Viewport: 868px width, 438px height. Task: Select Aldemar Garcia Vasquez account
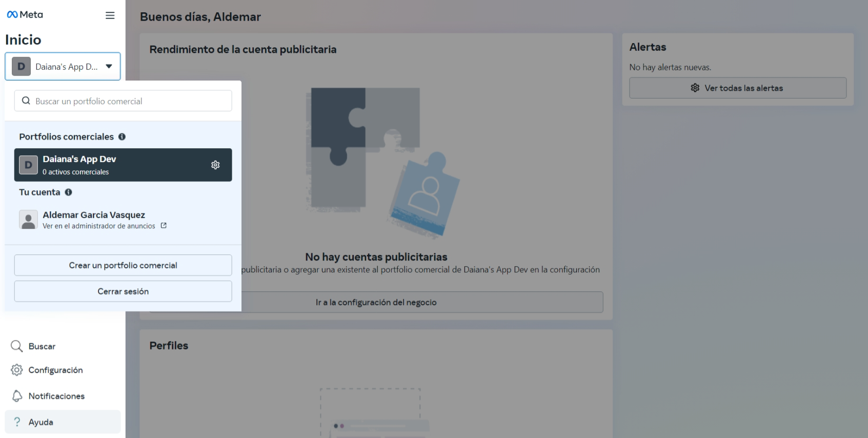[x=94, y=215]
